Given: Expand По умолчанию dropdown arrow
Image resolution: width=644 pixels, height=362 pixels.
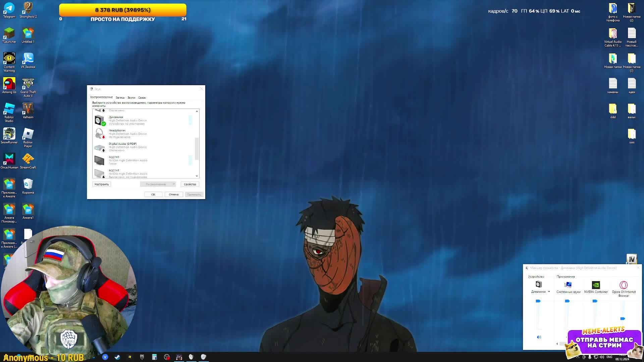Looking at the screenshot, I should click(x=174, y=184).
